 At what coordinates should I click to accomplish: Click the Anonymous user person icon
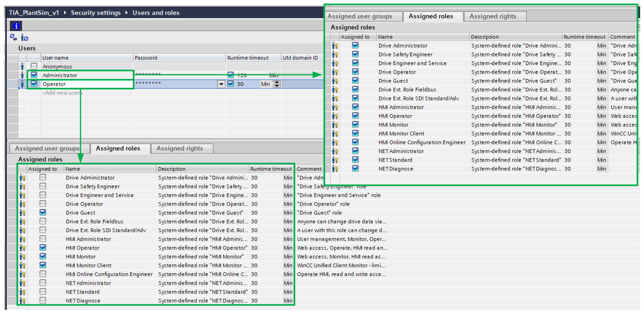22,66
